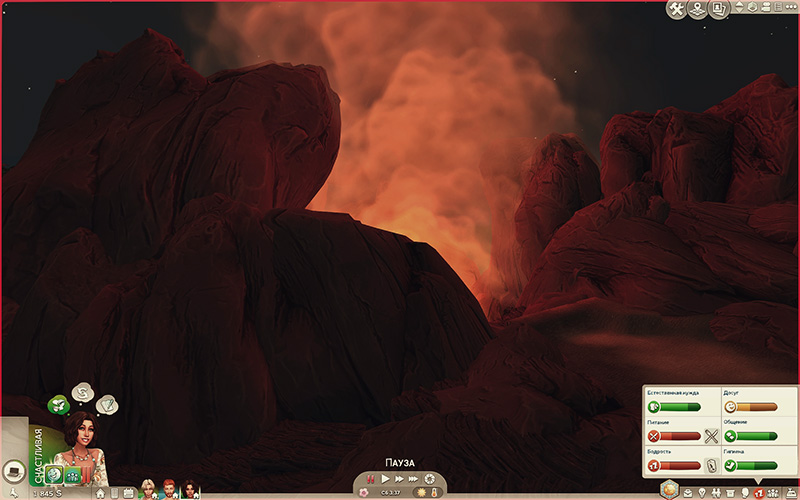This screenshot has width=800, height=500.
Task: Click the sun weather forecast icon
Action: (422, 493)
